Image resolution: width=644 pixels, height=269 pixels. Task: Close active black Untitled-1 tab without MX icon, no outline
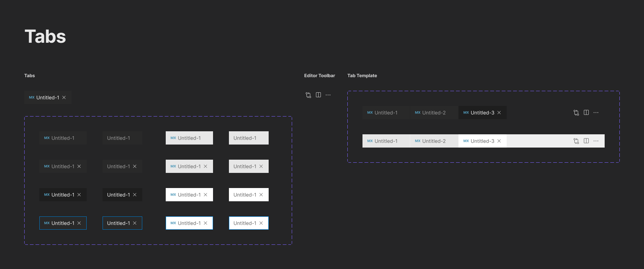click(135, 195)
